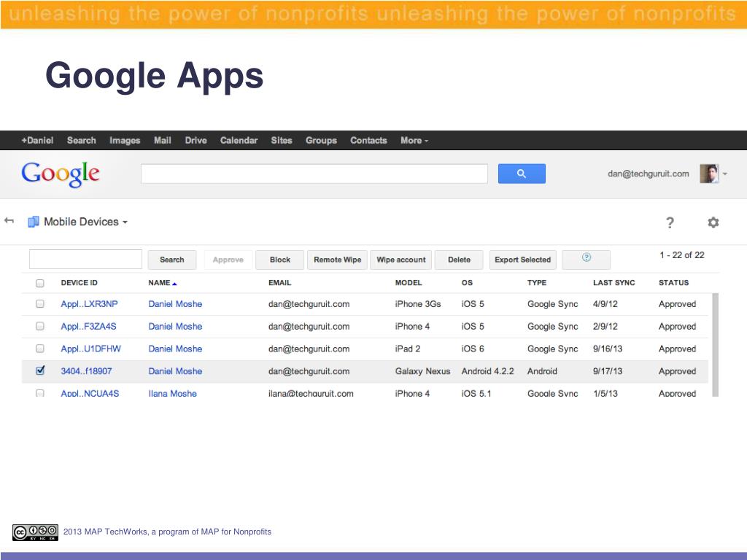Click the OS column header

tap(467, 283)
